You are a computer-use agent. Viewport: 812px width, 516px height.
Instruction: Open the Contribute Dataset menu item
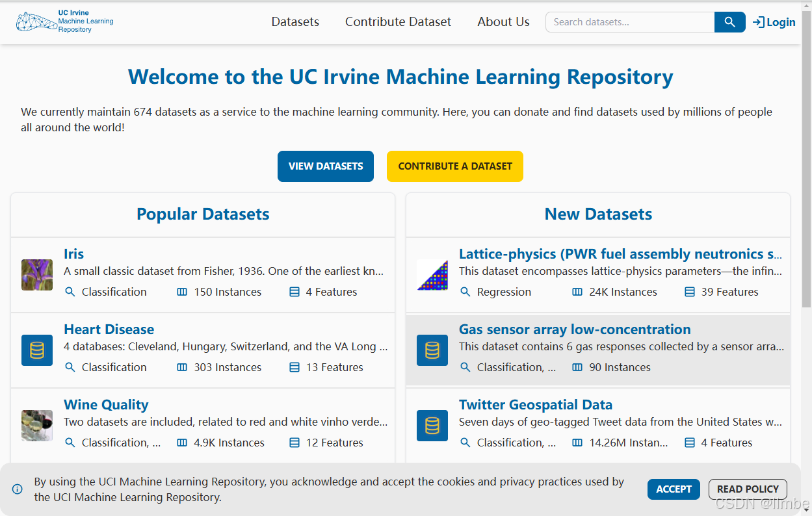pyautogui.click(x=398, y=22)
